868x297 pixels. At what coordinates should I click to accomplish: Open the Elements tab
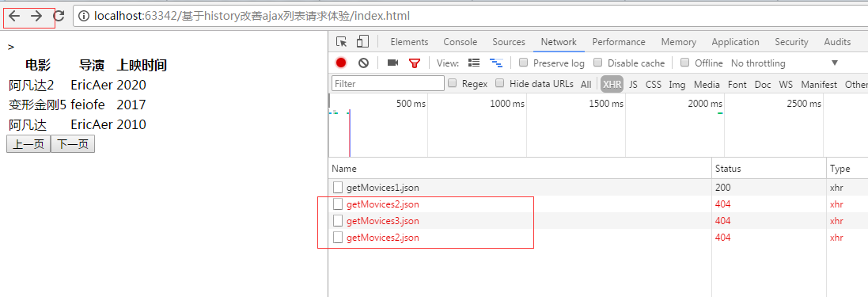pyautogui.click(x=410, y=42)
